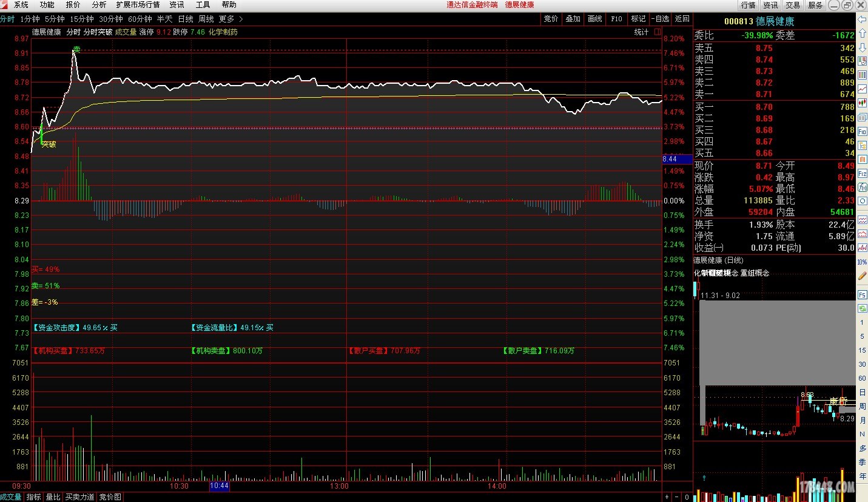This screenshot has width=868, height=502.
Task: Open the red line trend chart icon
Action: (x=862, y=89)
